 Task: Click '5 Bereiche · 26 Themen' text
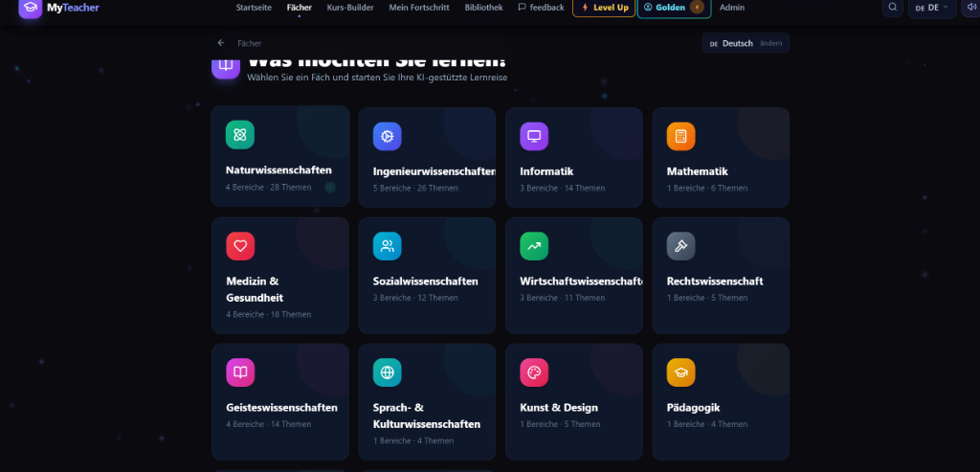(x=415, y=189)
